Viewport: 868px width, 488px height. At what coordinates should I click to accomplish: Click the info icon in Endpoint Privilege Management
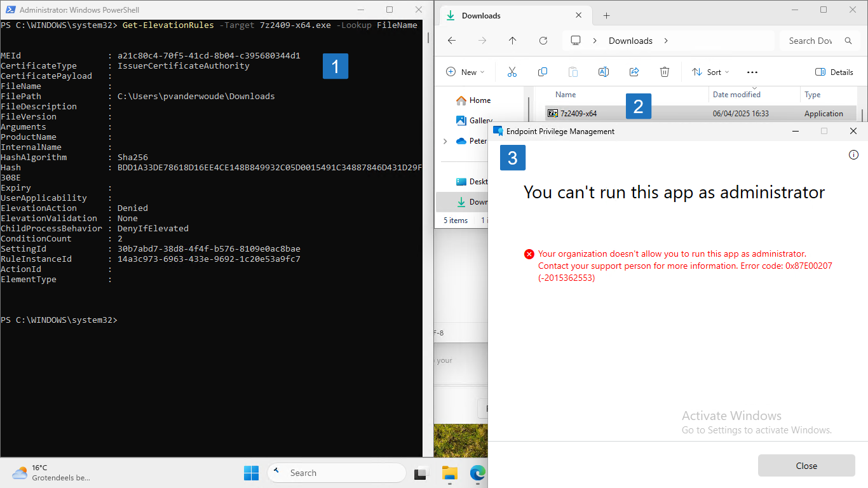point(853,155)
